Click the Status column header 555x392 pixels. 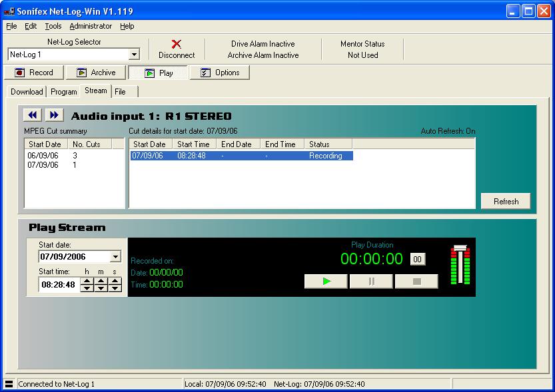point(328,144)
